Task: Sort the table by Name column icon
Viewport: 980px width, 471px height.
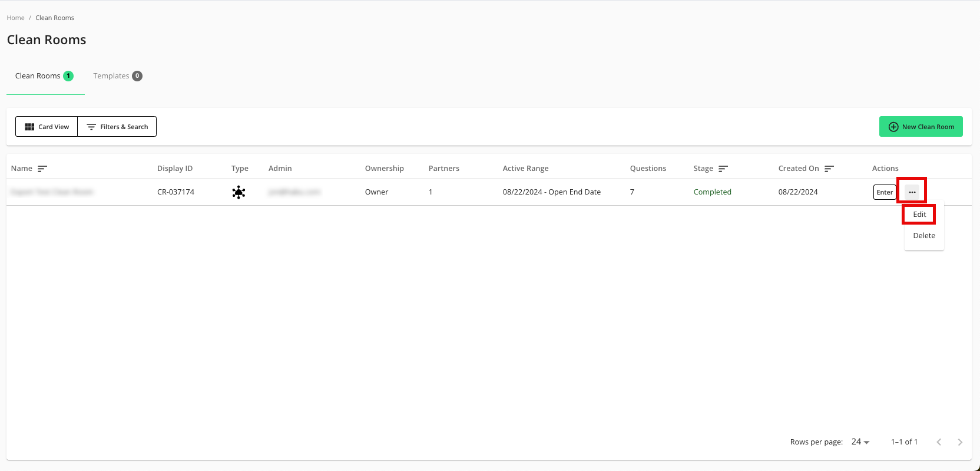Action: coord(42,169)
